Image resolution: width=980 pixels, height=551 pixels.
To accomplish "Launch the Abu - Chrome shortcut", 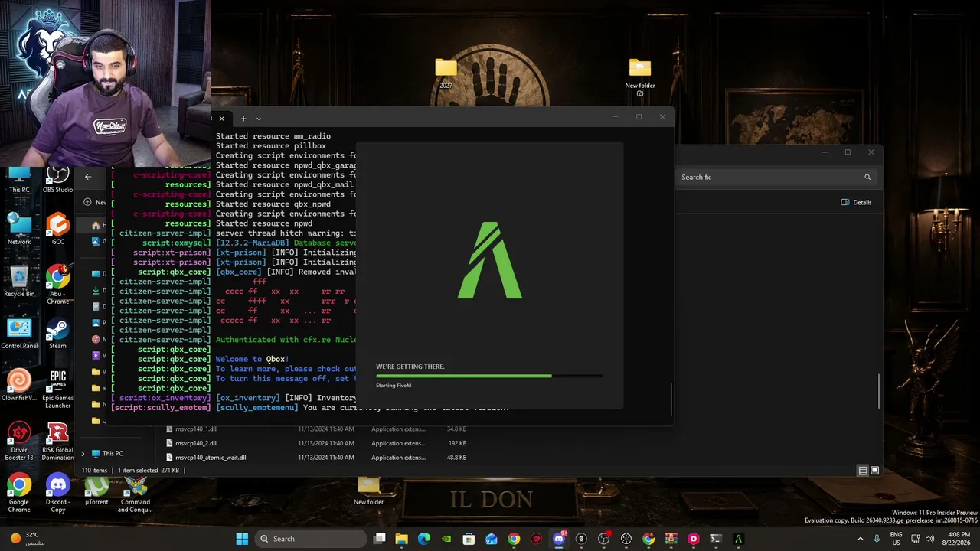I will click(57, 284).
